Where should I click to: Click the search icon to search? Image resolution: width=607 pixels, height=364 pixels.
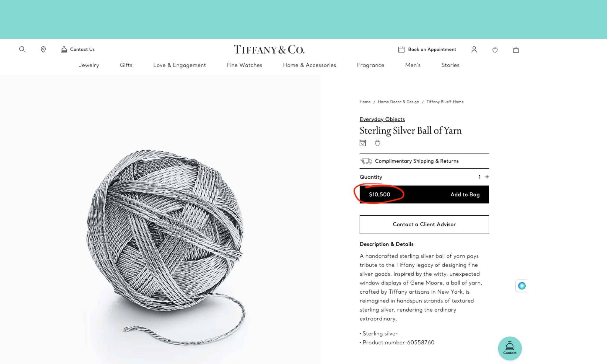(22, 49)
